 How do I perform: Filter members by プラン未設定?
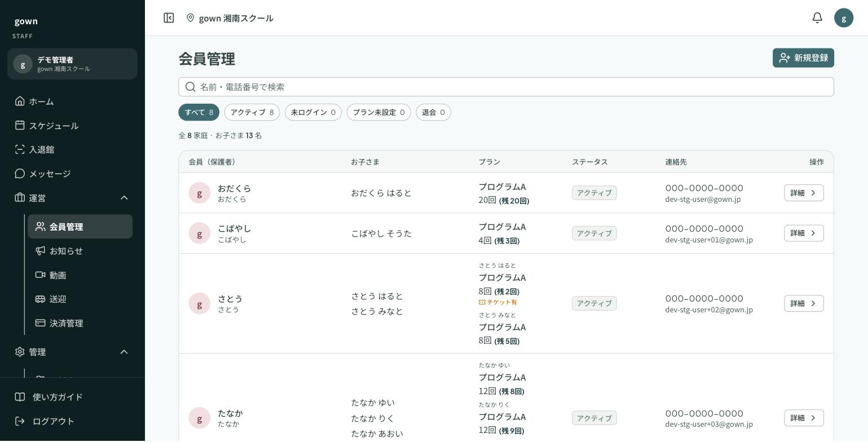click(x=378, y=112)
